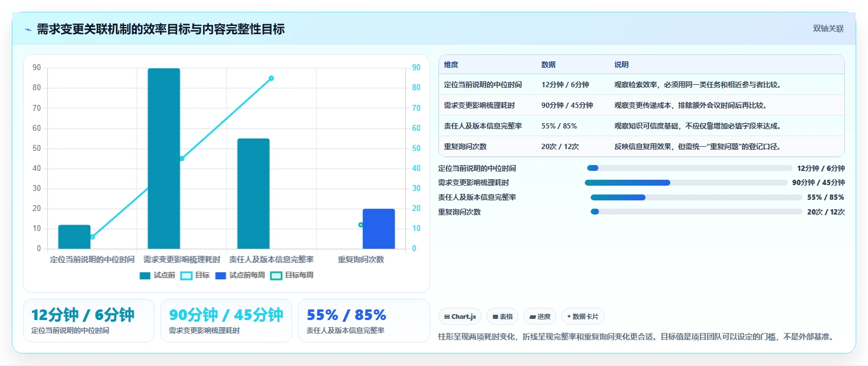Viewport: 868px width, 366px height.
Task: Select the 表格 chip
Action: pos(503,316)
